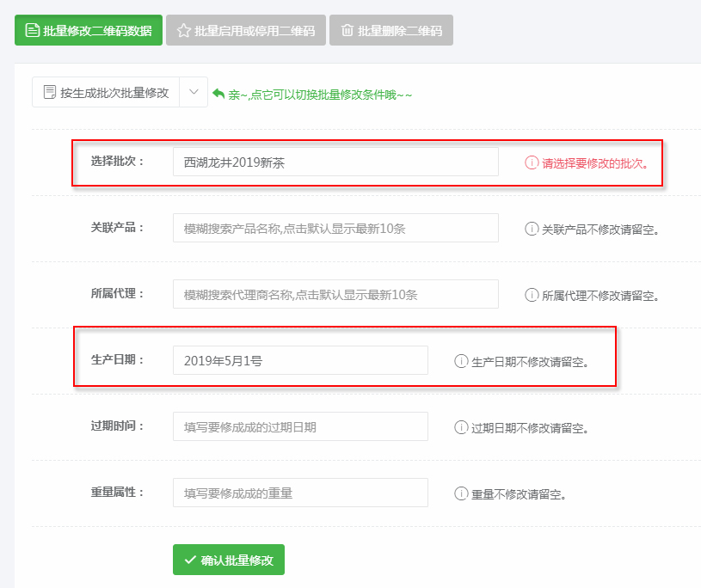The height and width of the screenshot is (588, 701).
Task: Click the info icon beside 关联产品不修改请留空
Action: 531,229
